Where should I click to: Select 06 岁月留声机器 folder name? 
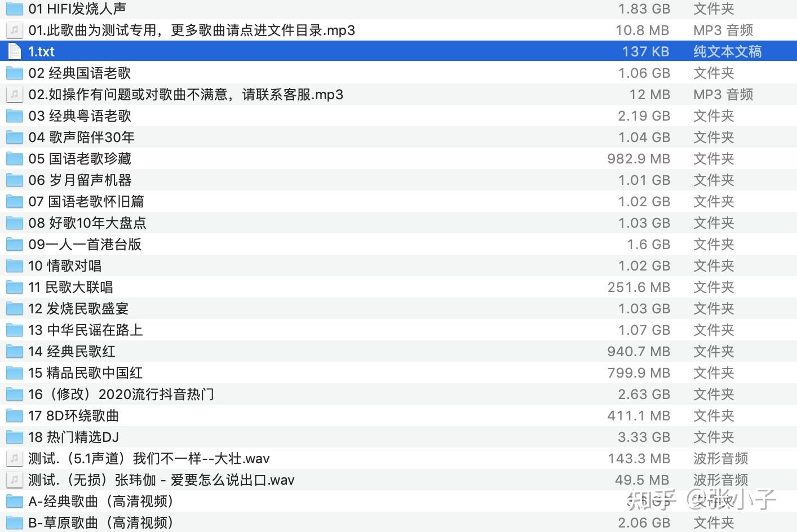[80, 180]
